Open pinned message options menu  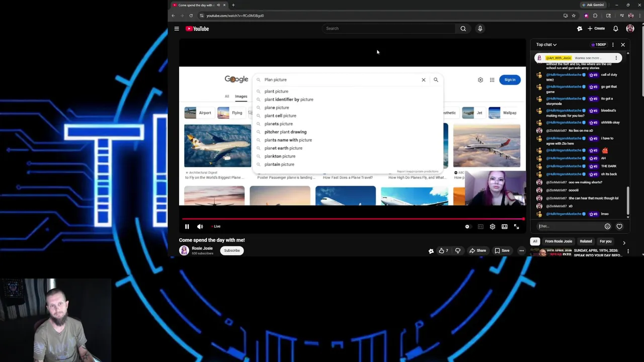tap(616, 58)
